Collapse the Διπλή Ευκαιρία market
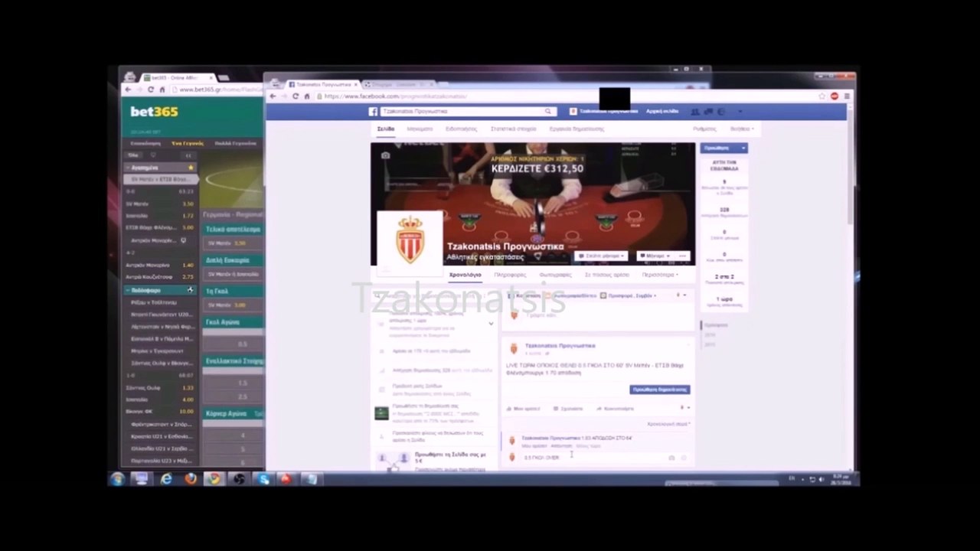The width and height of the screenshot is (980, 551). click(x=233, y=260)
